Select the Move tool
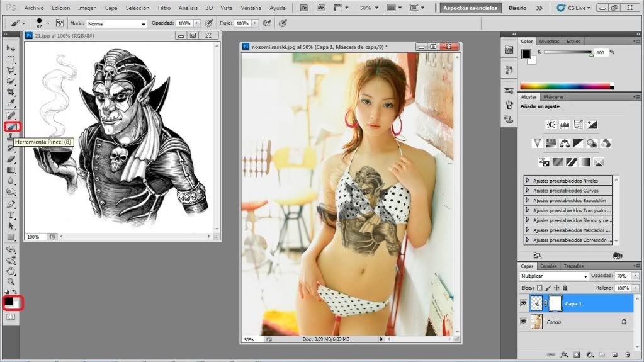This screenshot has width=644, height=362. (11, 48)
